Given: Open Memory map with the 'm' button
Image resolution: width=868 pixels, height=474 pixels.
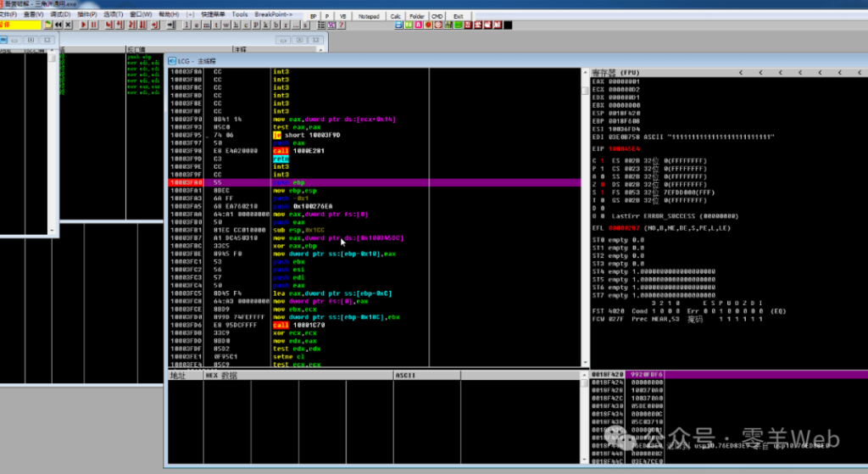Looking at the screenshot, I should [x=207, y=25].
